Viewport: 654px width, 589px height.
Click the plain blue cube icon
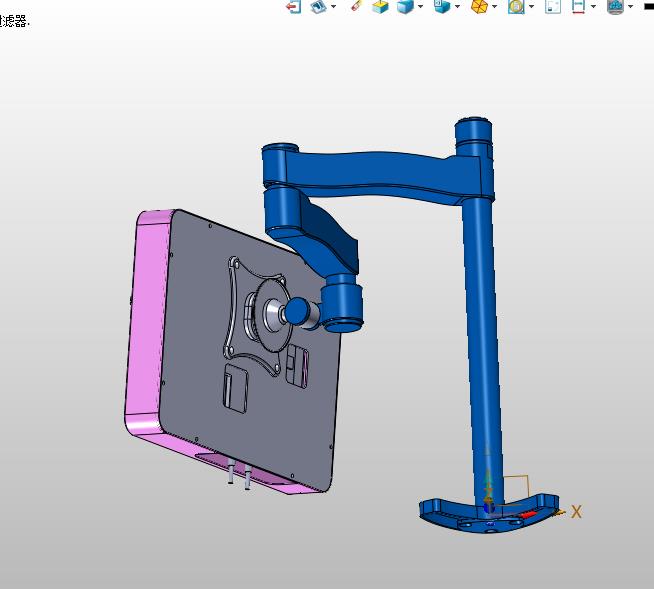405,7
